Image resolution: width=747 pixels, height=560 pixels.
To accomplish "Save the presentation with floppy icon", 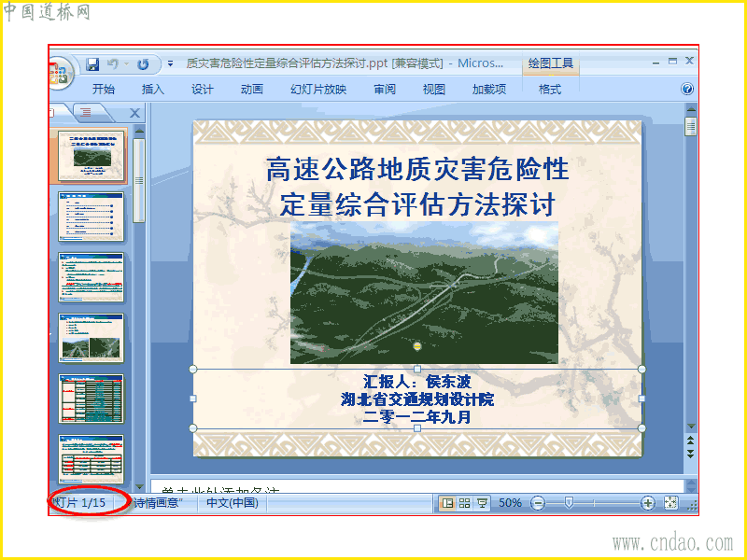I will coord(92,63).
